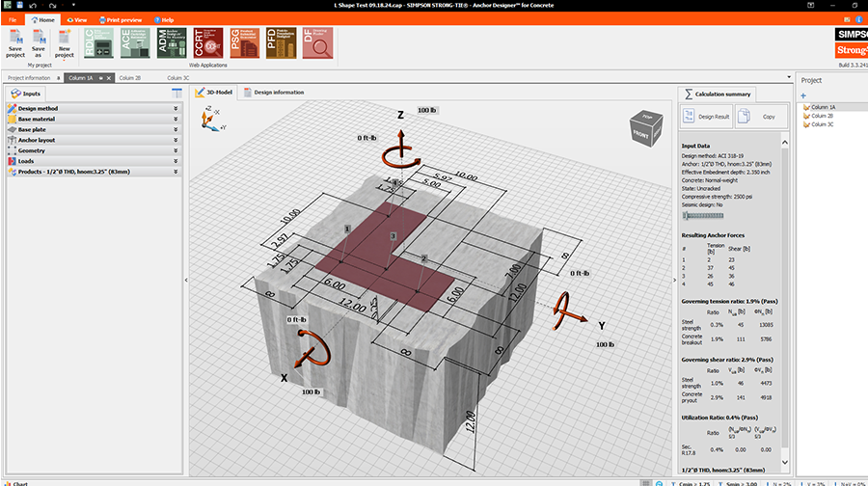Open the ACE web application
Image resolution: width=868 pixels, height=486 pixels.
click(x=135, y=42)
